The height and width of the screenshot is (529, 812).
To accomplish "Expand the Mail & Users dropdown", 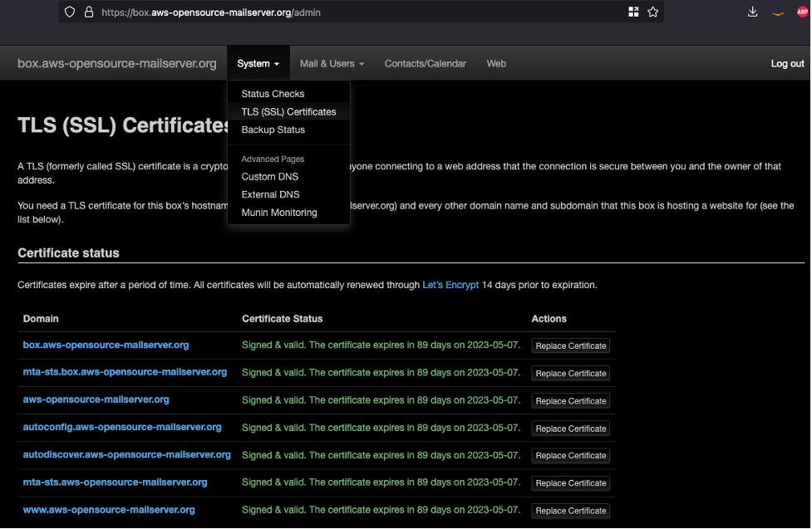I will 332,64.
